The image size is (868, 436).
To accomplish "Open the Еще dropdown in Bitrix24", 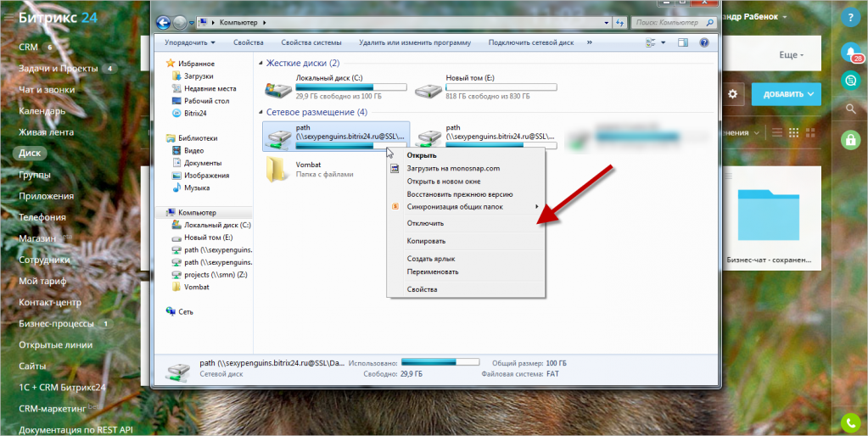I will click(x=792, y=55).
